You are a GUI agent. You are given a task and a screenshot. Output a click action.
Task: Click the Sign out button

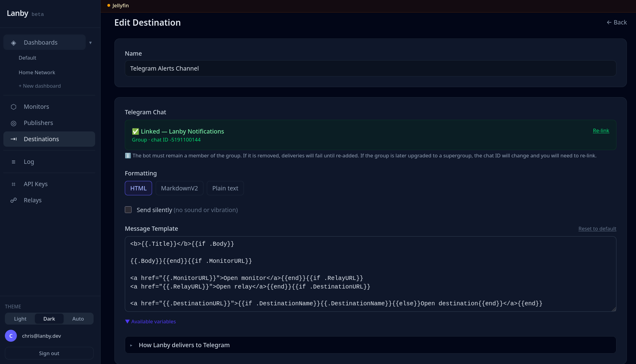49,353
